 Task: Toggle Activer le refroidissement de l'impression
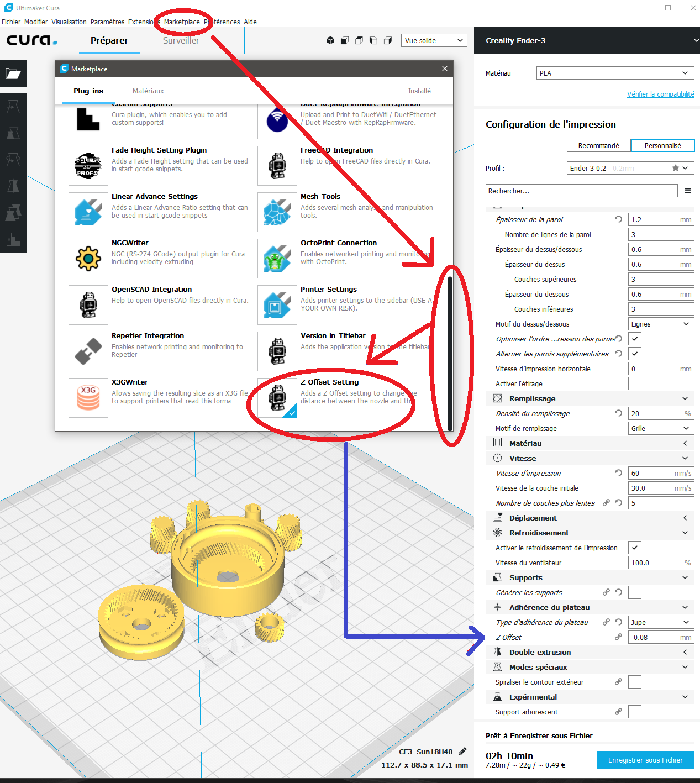(635, 548)
